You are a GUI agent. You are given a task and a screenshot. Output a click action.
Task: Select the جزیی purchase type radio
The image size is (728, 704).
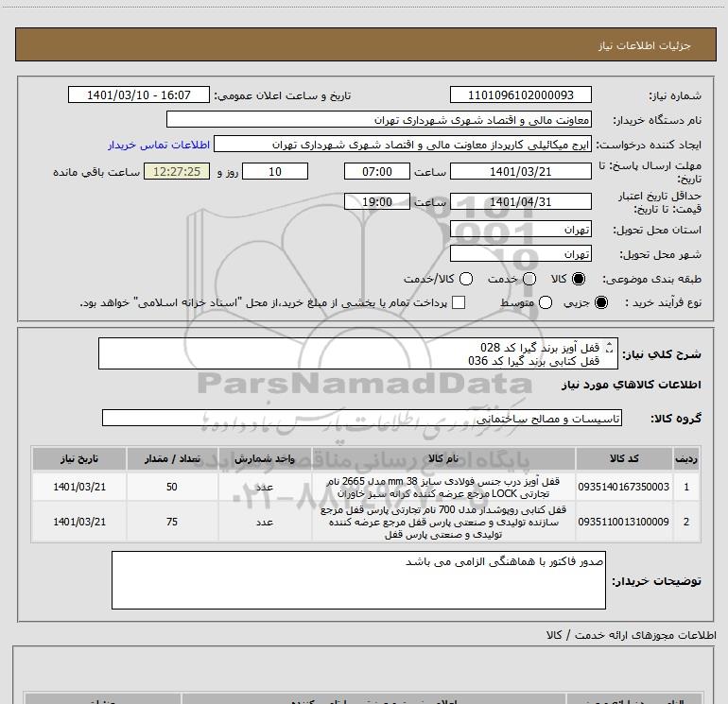click(x=600, y=302)
